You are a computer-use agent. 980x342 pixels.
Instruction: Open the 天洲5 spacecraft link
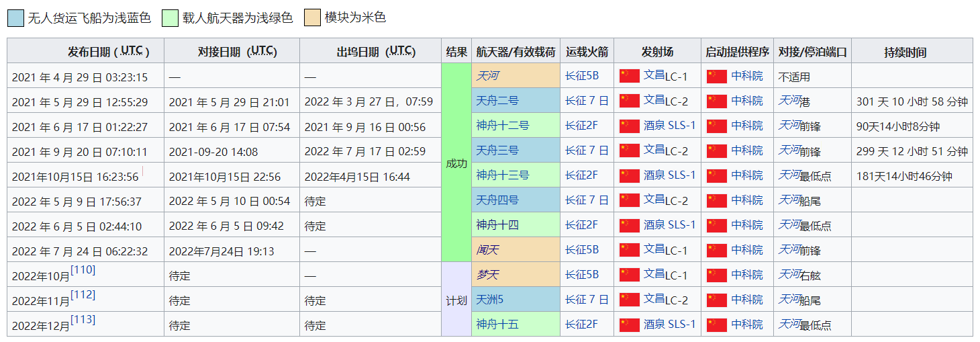click(489, 300)
